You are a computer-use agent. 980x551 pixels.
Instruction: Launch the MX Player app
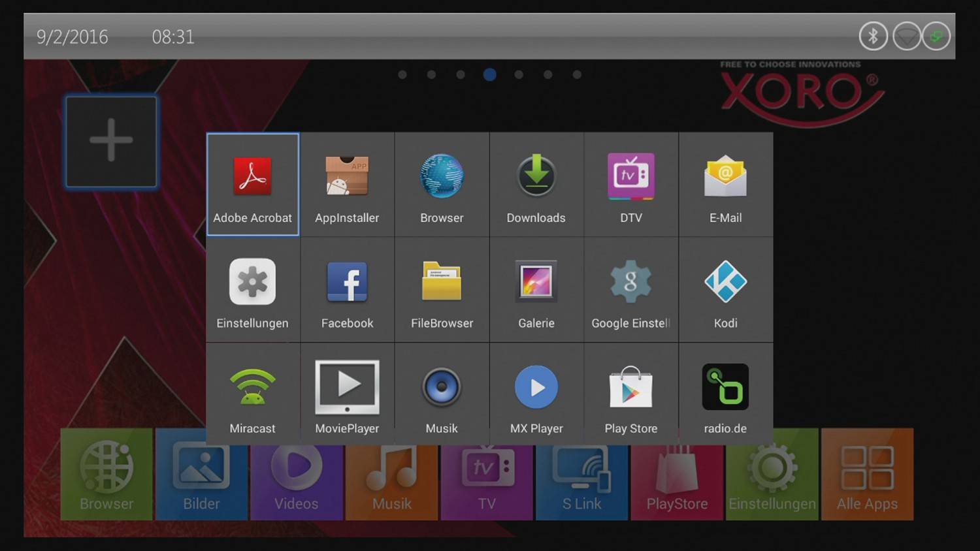click(x=536, y=394)
